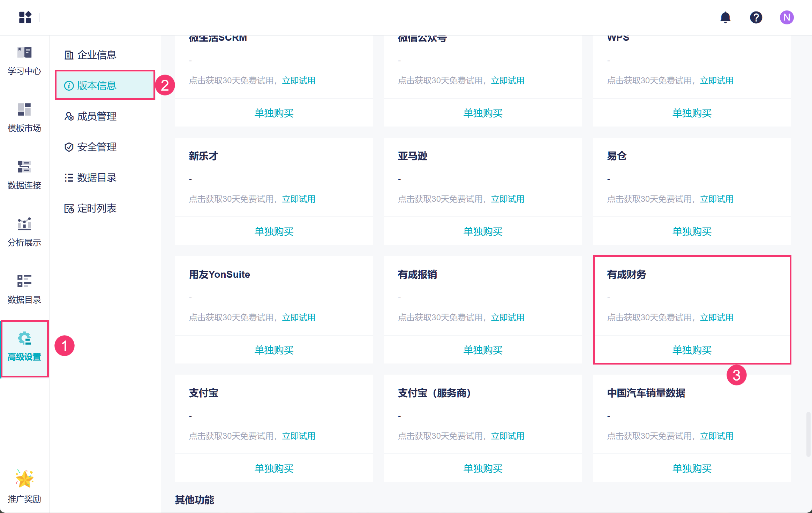Open 成员管理 menu item
The height and width of the screenshot is (513, 812).
click(x=96, y=116)
